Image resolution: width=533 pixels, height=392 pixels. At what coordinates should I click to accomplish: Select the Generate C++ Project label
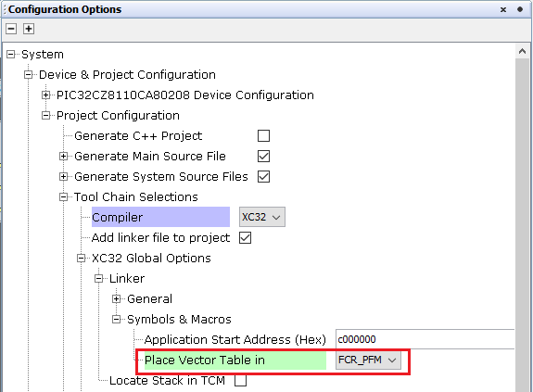tap(138, 136)
